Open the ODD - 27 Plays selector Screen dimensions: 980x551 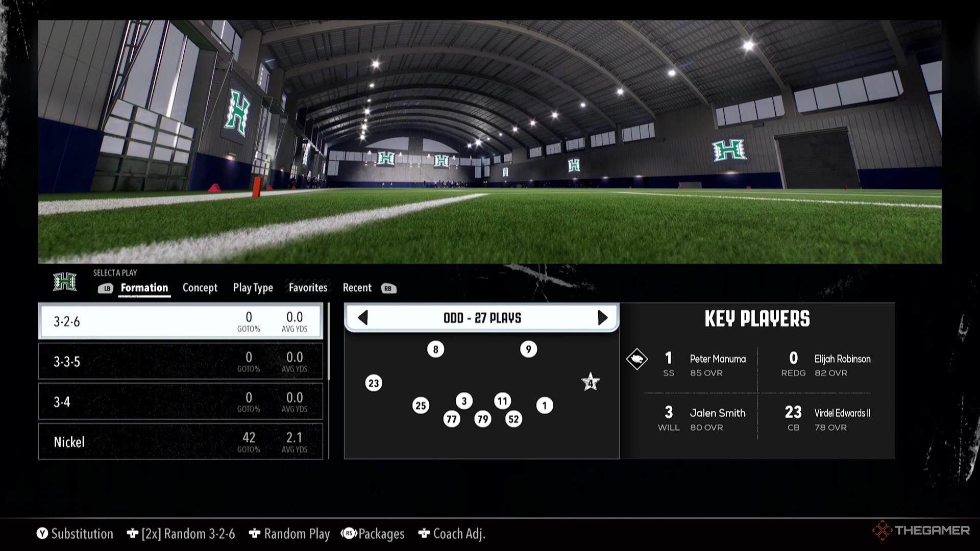point(482,318)
